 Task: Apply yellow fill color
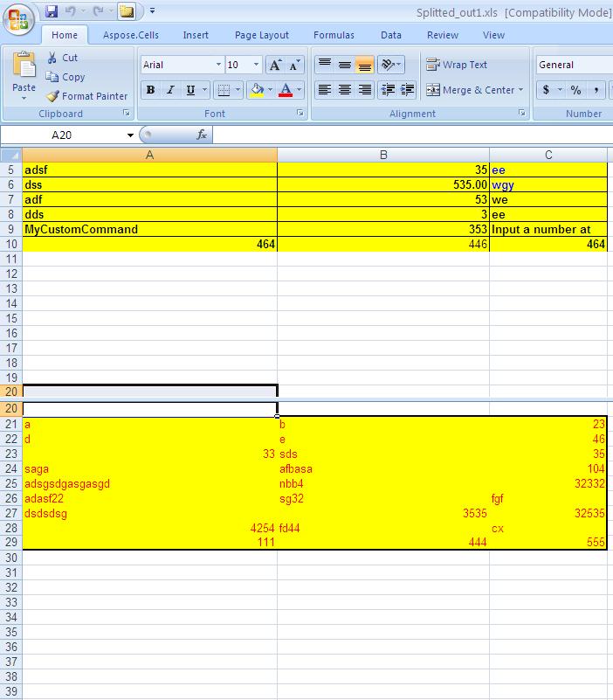[257, 90]
